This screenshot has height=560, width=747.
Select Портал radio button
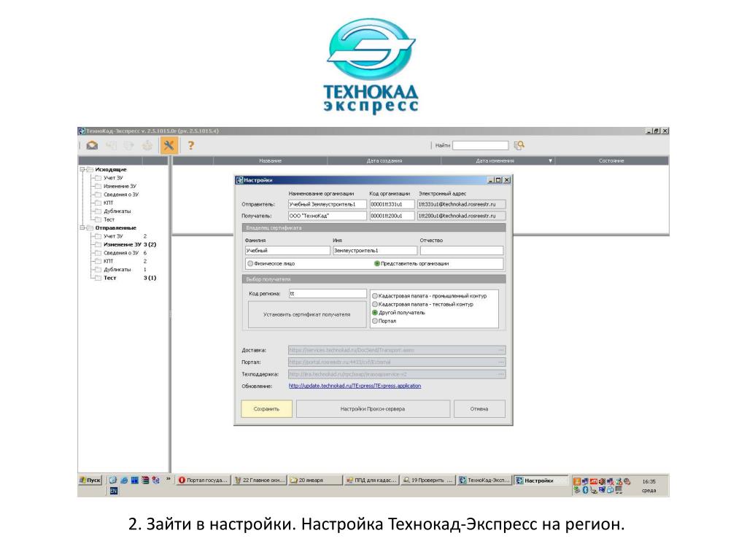pos(375,321)
